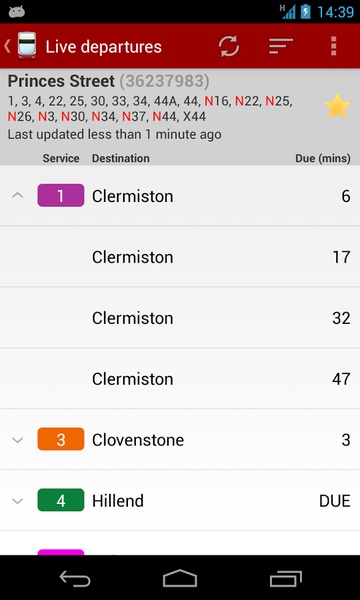Tap the Live departures title
This screenshot has height=600, width=360.
104,47
